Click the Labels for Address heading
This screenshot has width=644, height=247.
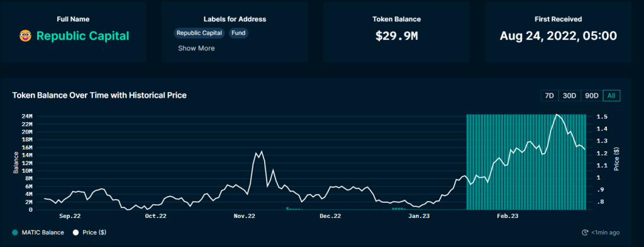[x=235, y=20]
